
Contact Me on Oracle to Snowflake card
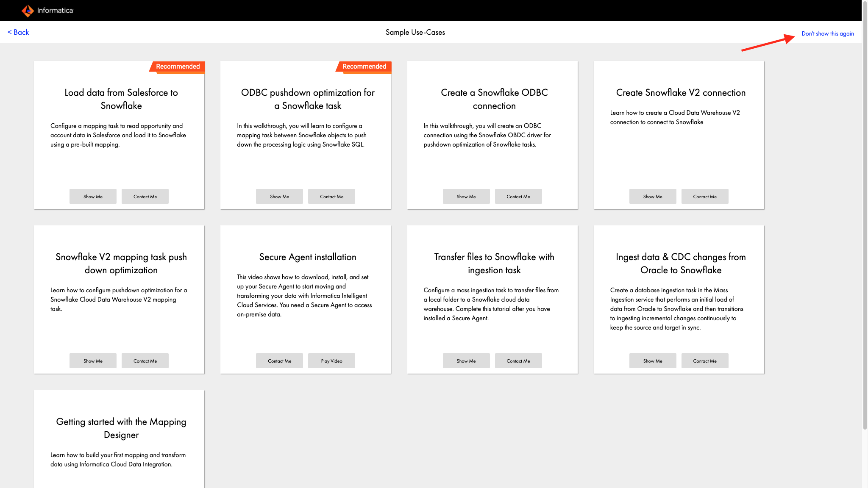coord(704,361)
